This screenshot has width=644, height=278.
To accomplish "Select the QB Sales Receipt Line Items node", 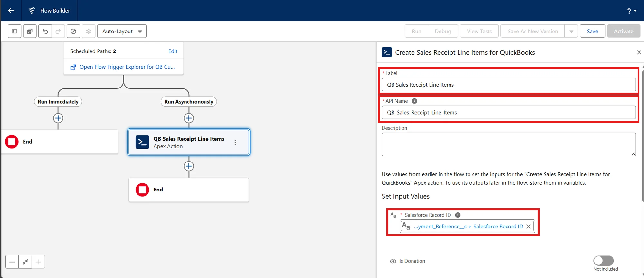I will pos(189,142).
